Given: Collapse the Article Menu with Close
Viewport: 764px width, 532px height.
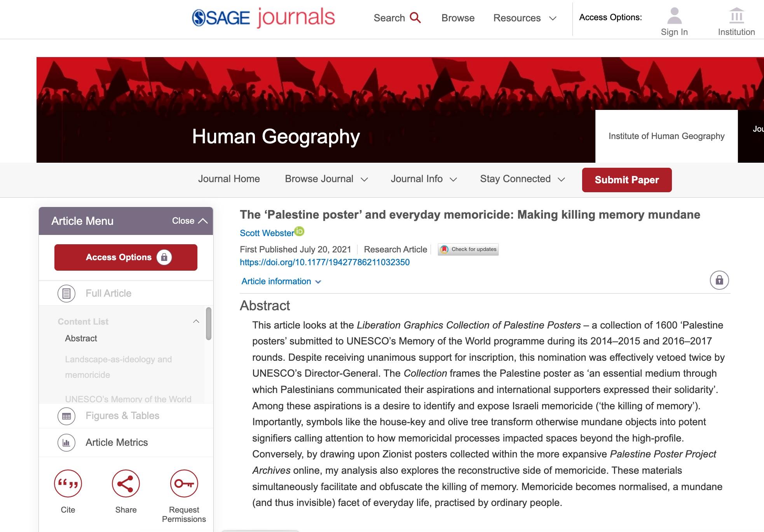Looking at the screenshot, I should coord(190,221).
